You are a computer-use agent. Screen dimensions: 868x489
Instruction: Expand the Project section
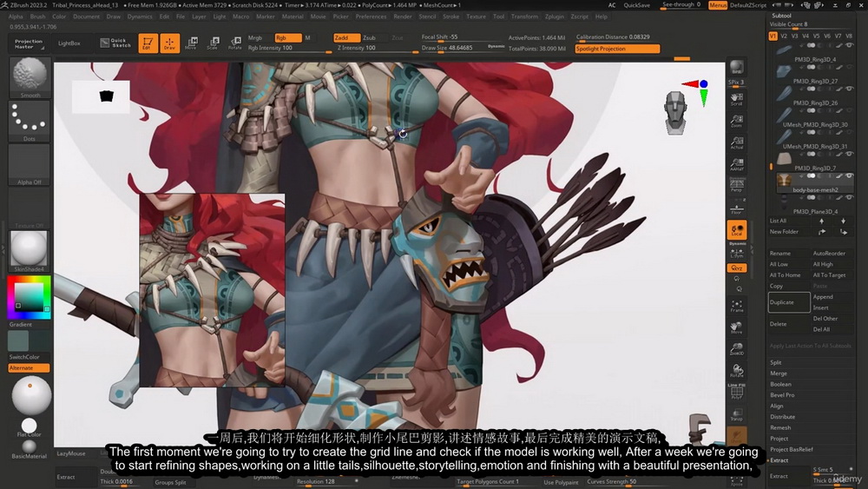tap(779, 439)
